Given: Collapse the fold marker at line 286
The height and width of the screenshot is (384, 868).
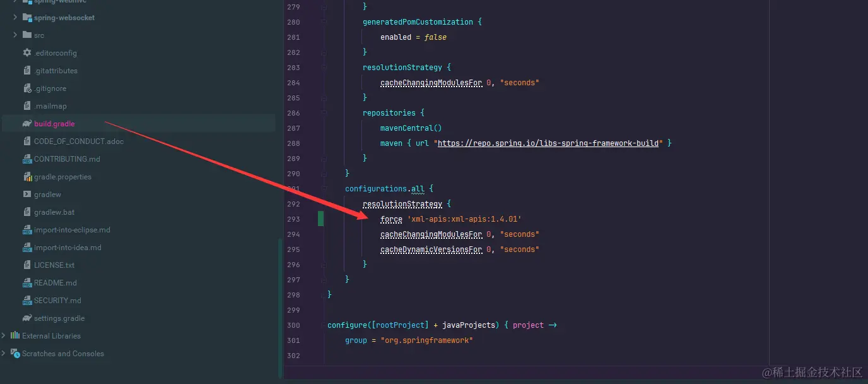Looking at the screenshot, I should pos(324,113).
